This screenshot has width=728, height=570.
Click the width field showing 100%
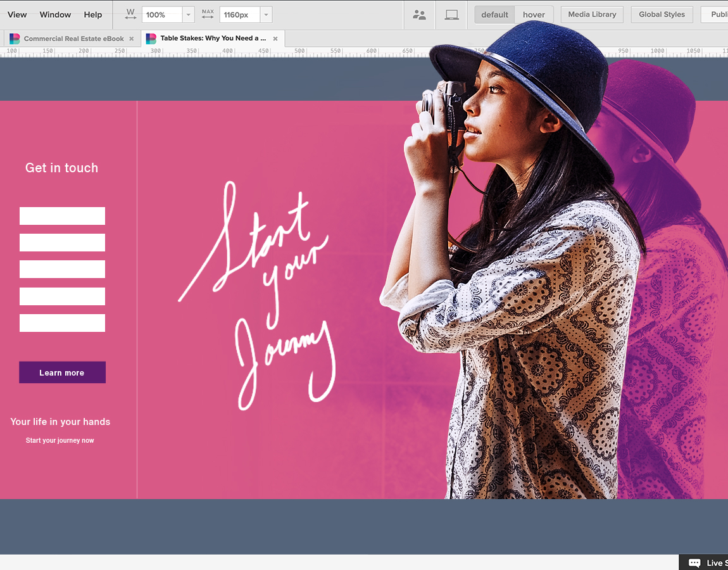tap(161, 15)
